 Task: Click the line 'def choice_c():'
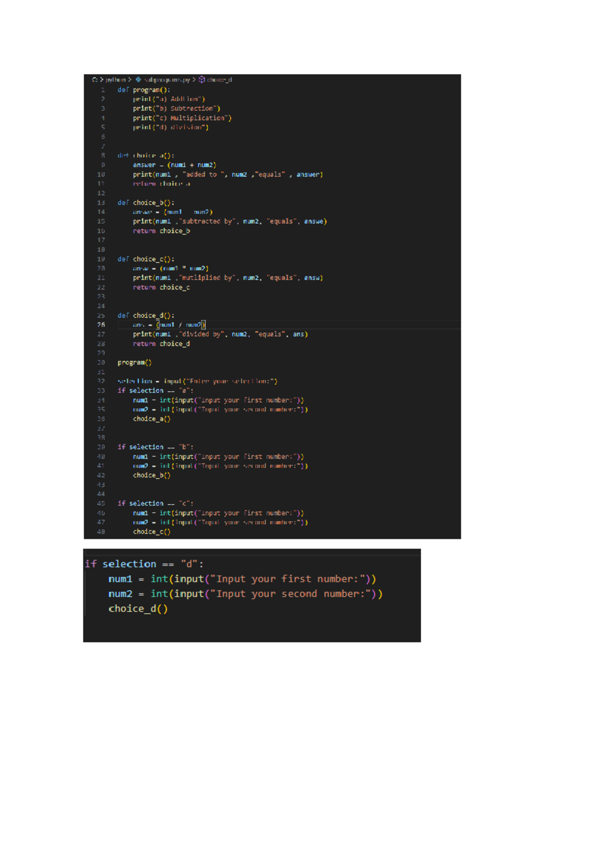tap(146, 259)
